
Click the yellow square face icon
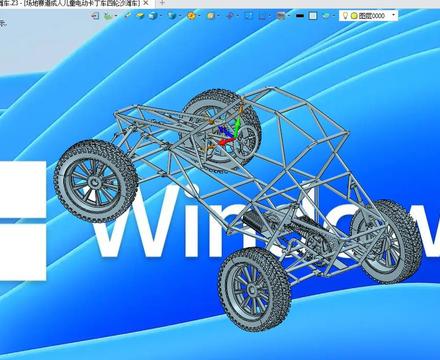tap(210, 16)
